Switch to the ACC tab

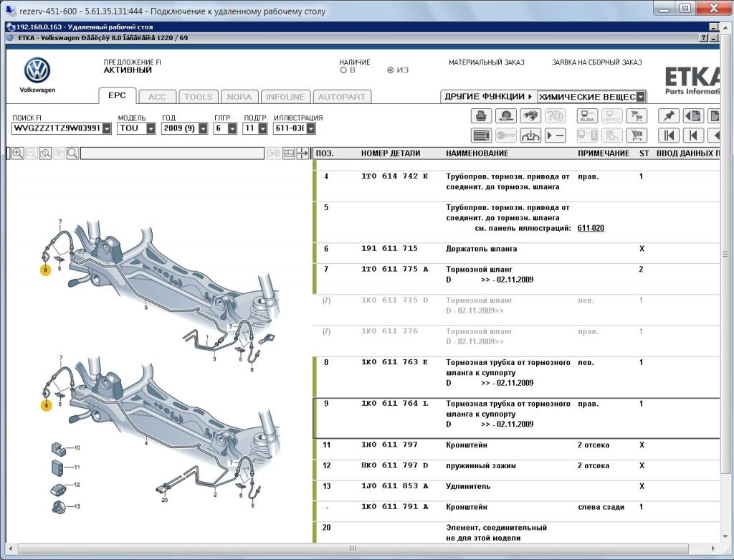point(157,97)
